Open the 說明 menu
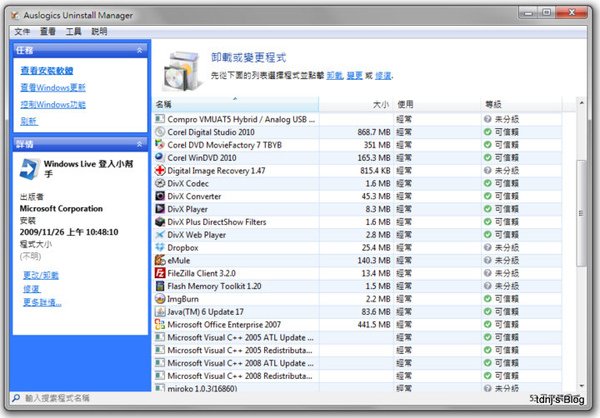This screenshot has width=600, height=418. point(99,31)
